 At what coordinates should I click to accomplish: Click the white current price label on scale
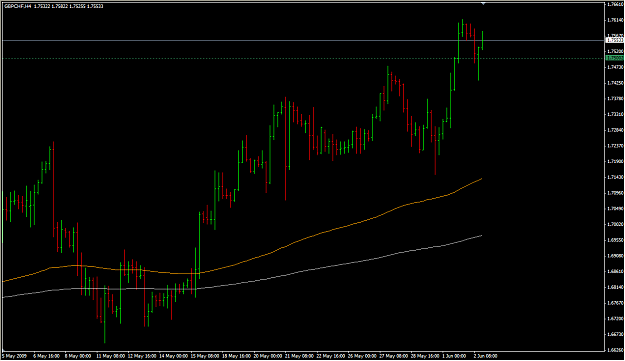[615, 40]
